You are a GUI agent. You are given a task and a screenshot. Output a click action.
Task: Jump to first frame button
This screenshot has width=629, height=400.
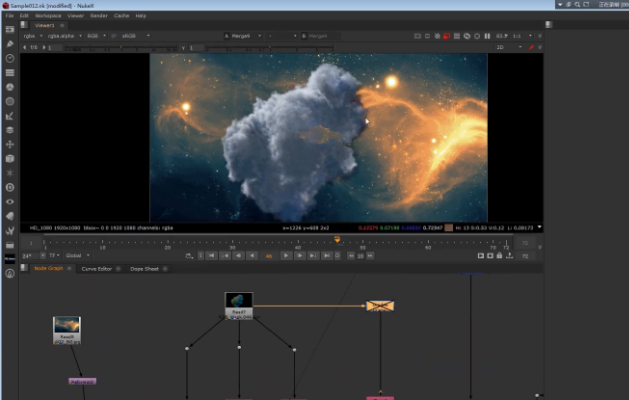tap(211, 256)
